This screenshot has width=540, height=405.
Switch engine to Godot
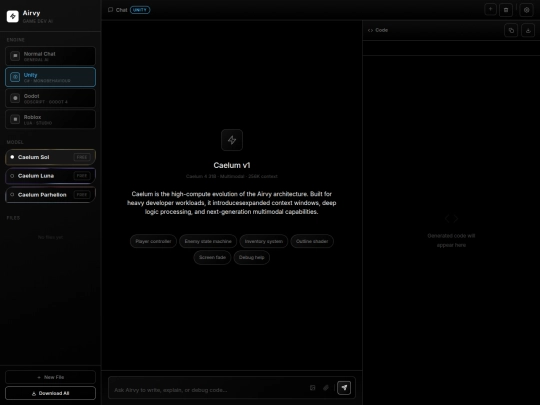click(x=51, y=98)
